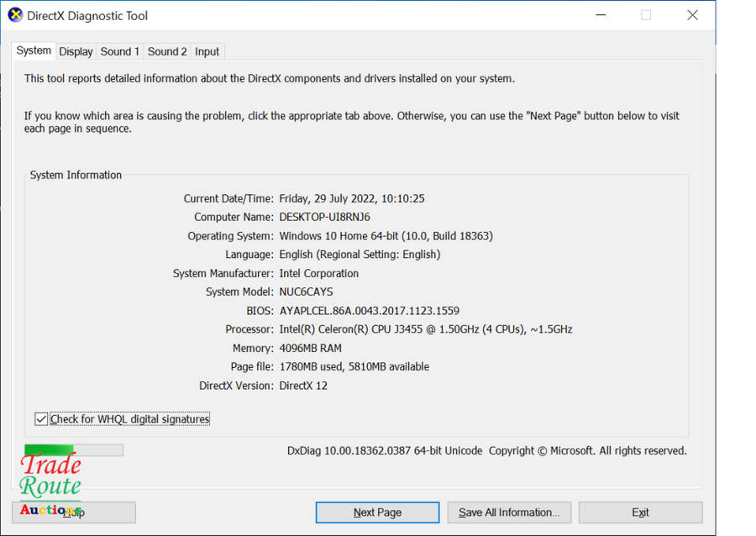This screenshot has width=756, height=536.
Task: Minimize the DirectX Diagnostic Tool window
Action: click(600, 15)
